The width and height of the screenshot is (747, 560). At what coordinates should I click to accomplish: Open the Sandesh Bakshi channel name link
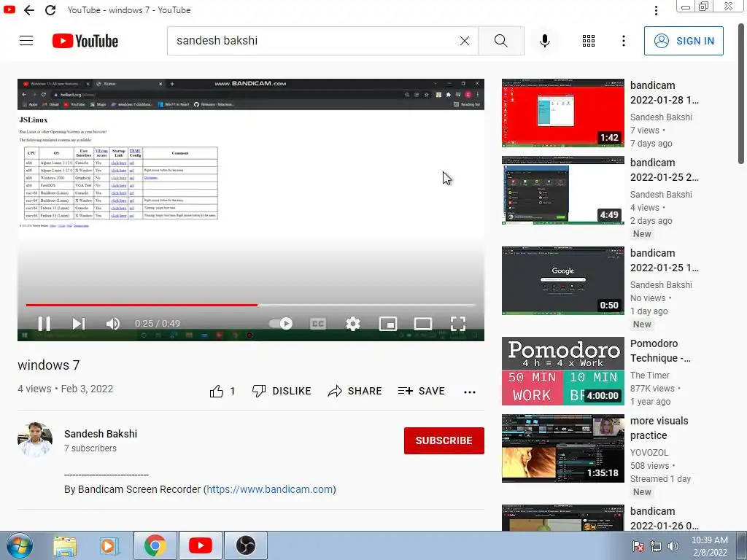coord(101,434)
